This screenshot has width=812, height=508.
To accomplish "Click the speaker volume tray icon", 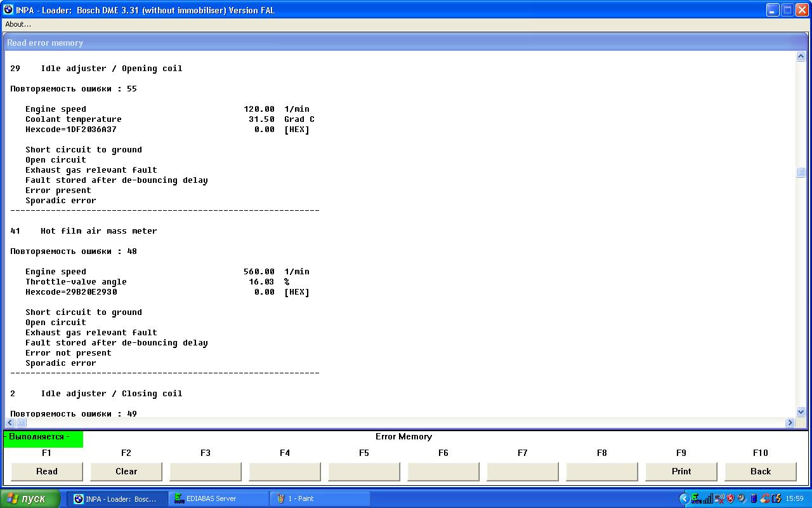I will tap(742, 498).
